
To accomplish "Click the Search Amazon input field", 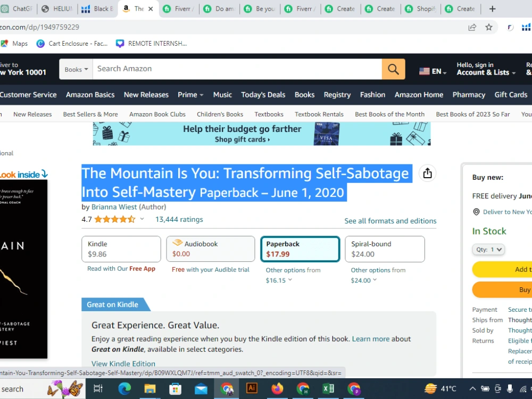I will pos(237,69).
